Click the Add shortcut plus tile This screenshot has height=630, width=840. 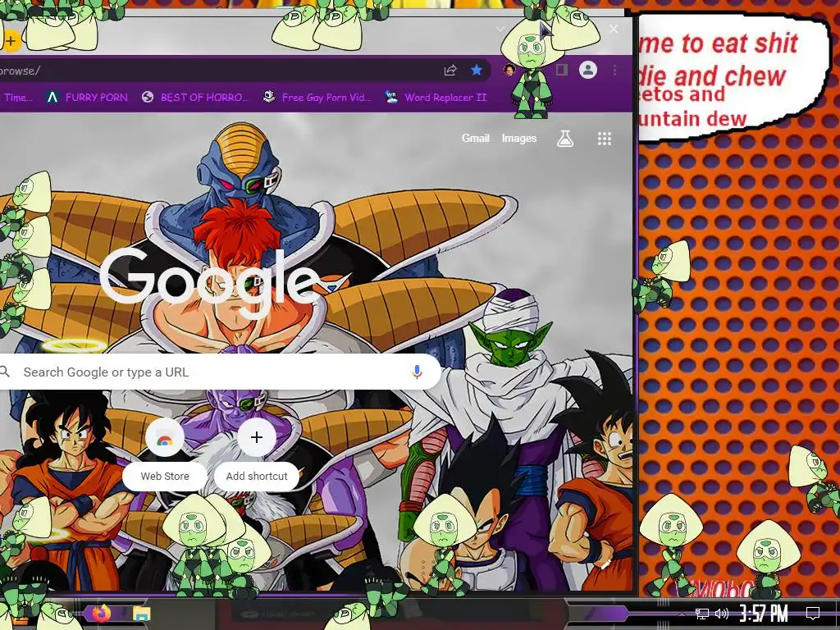[x=257, y=453]
